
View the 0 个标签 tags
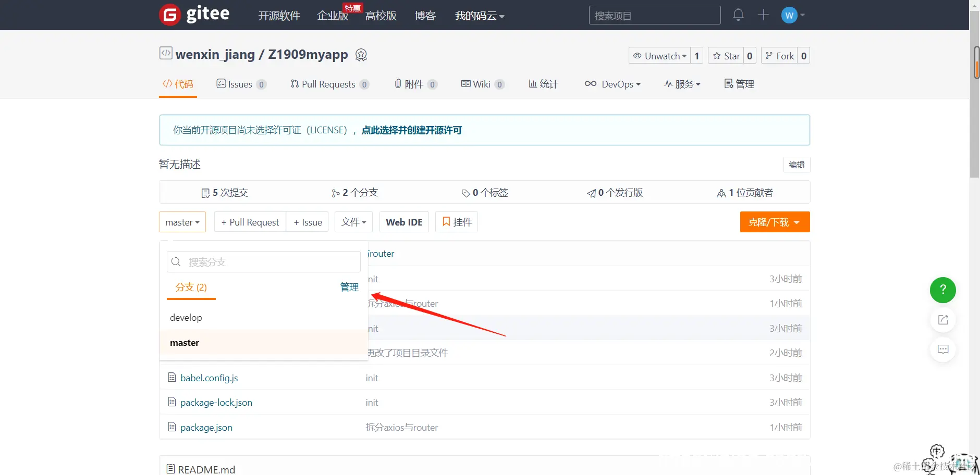485,193
